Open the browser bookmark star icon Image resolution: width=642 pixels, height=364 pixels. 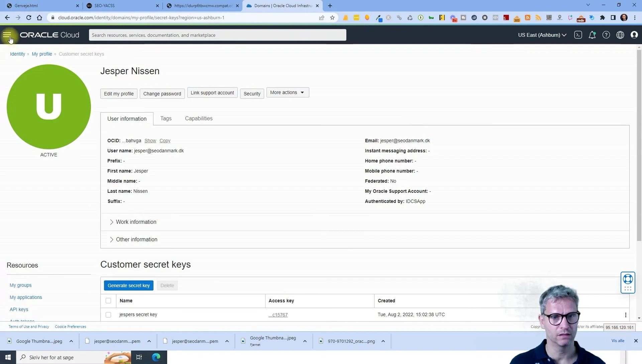point(332,17)
